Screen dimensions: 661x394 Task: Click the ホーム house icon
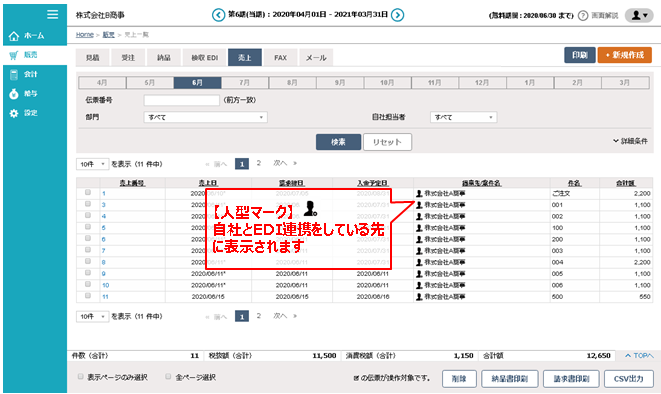tap(14, 36)
